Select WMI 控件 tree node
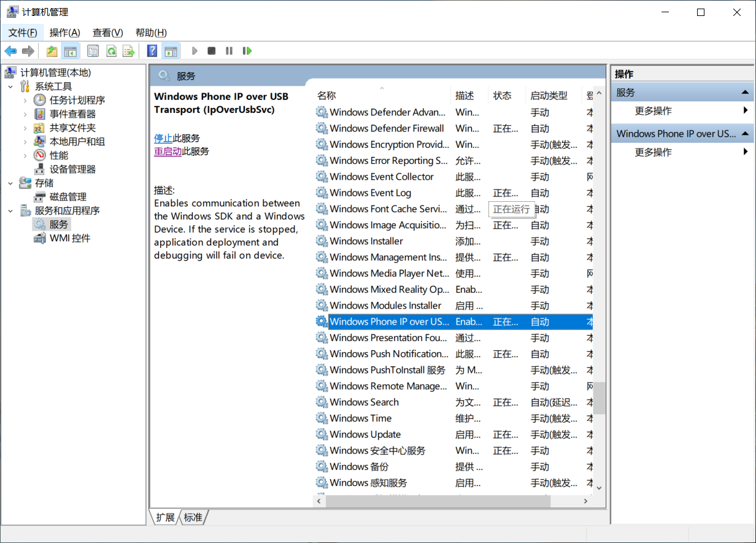 tap(70, 238)
